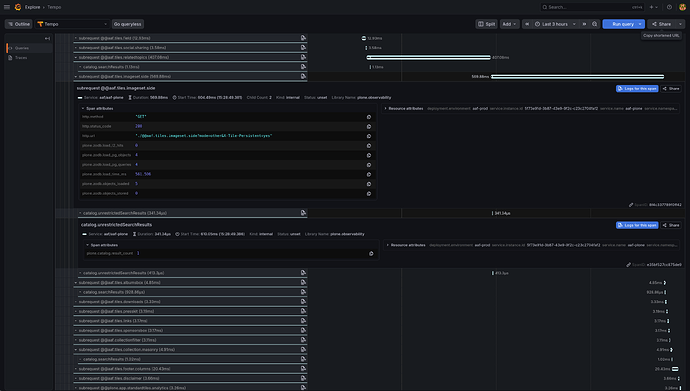Open the help menu icon

(x=669, y=7)
